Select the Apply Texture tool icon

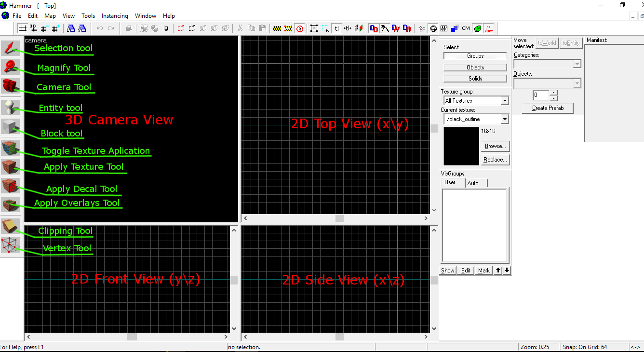tap(11, 167)
